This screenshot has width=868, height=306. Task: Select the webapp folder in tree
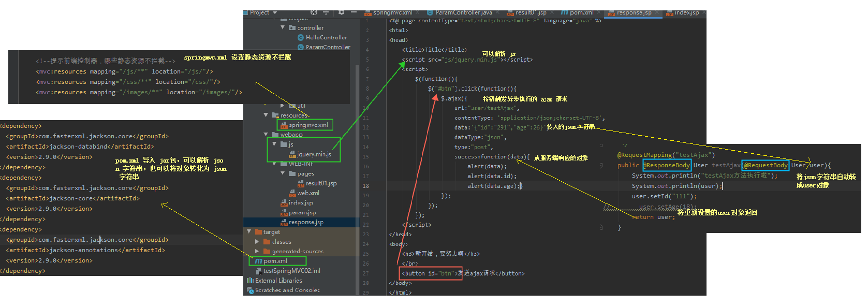tap(291, 135)
